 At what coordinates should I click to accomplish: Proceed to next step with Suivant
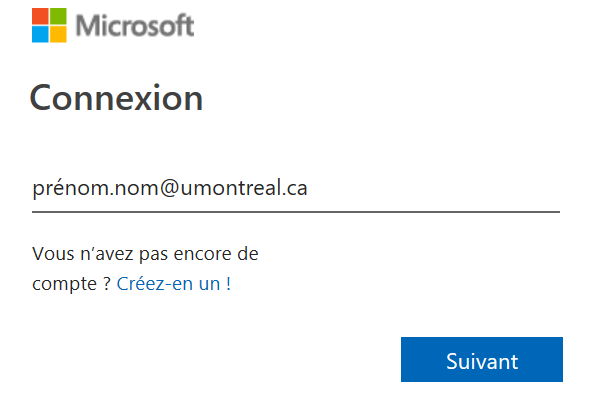coord(482,359)
